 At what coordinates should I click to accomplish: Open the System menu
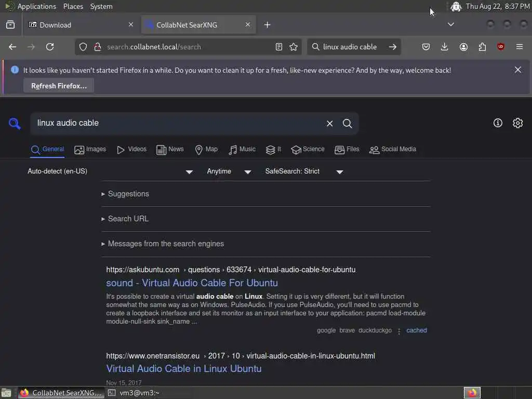pyautogui.click(x=101, y=6)
